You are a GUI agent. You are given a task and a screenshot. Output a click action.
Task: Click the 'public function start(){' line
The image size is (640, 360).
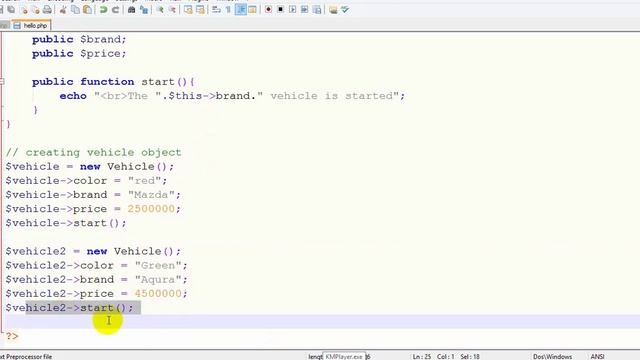click(x=113, y=82)
